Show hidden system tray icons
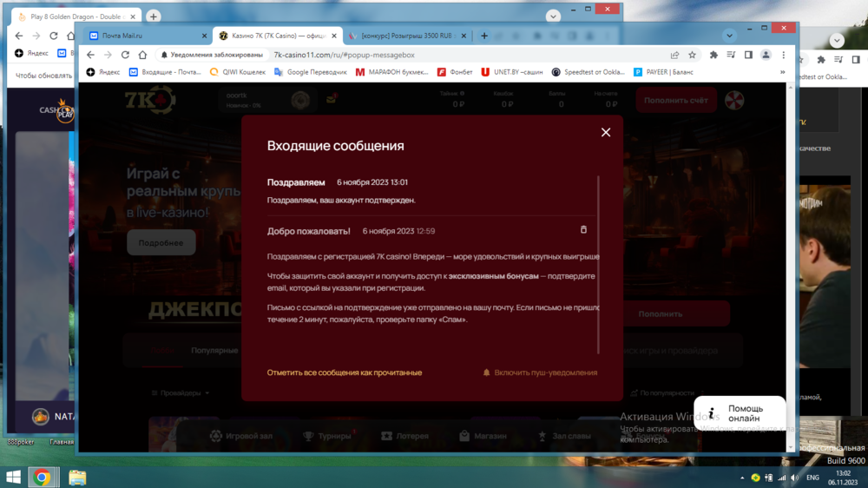This screenshot has height=488, width=868. [x=743, y=478]
